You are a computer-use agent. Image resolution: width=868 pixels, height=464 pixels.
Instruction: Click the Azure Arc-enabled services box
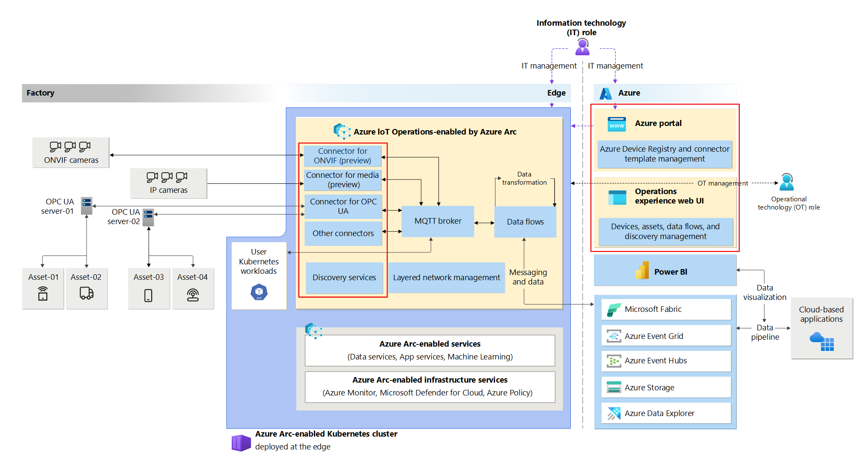430,350
